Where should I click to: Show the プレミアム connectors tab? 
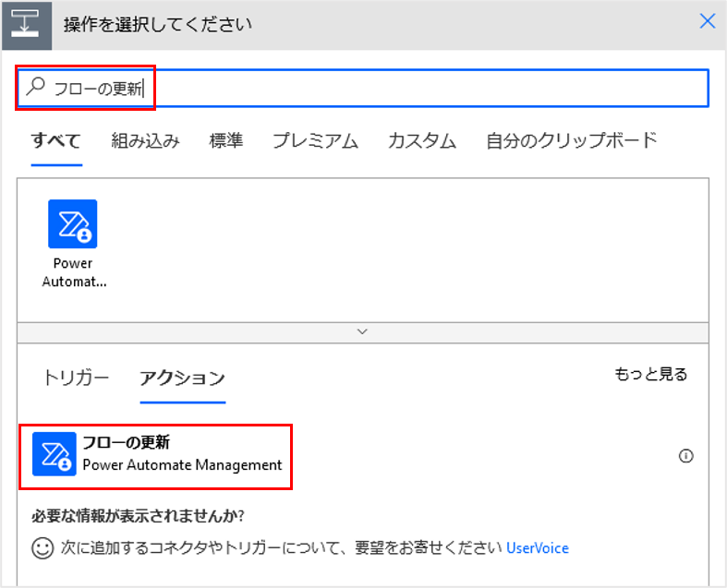315,141
